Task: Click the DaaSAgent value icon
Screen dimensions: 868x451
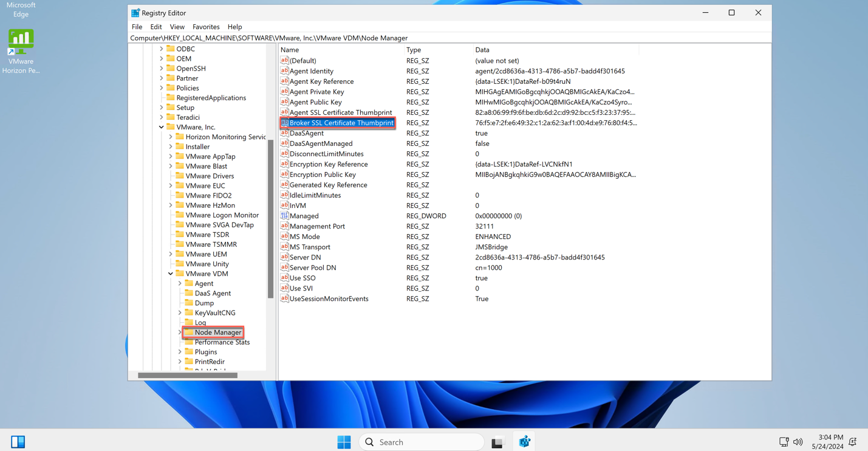Action: [284, 133]
